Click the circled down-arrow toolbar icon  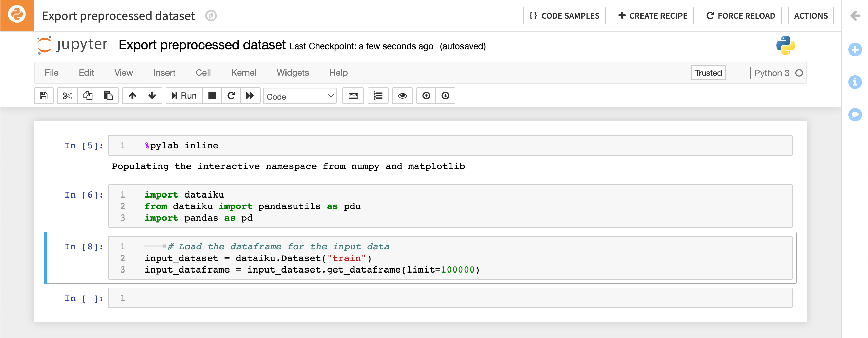coord(446,96)
